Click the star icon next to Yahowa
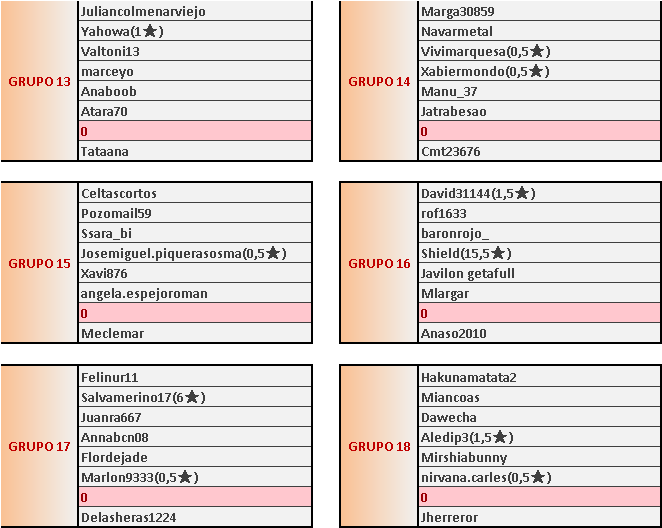662x528 pixels. point(149,32)
